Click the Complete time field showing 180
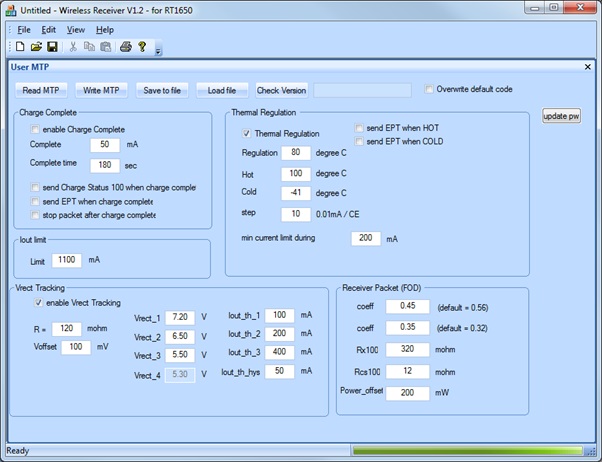Screen dimensions: 602x462 [x=105, y=166]
